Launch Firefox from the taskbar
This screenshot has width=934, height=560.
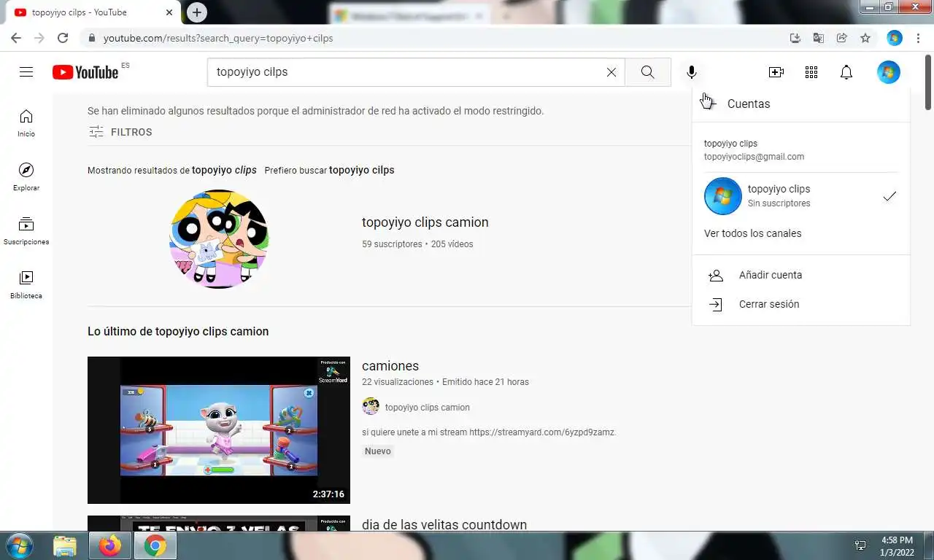(x=110, y=545)
